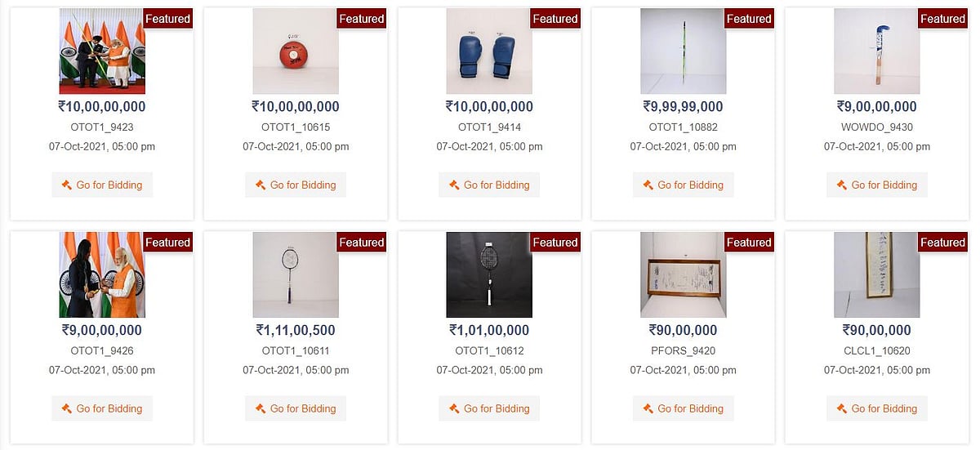Go for Bidding on item OTOT1_10611
Image resolution: width=980 pixels, height=450 pixels.
coord(296,409)
